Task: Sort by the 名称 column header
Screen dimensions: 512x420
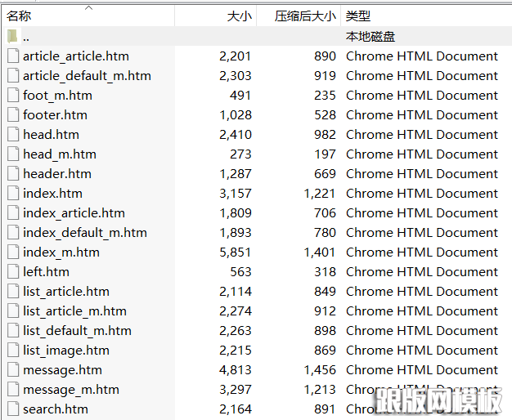Action: [x=20, y=16]
